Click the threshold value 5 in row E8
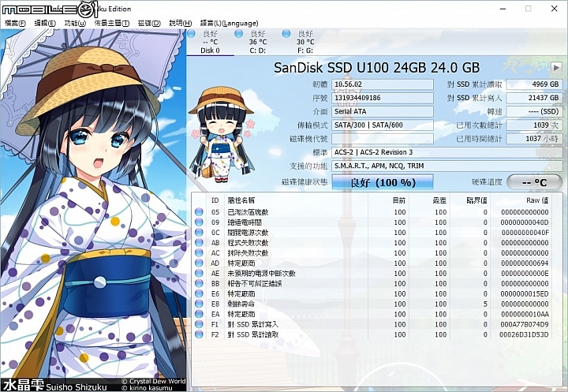The height and width of the screenshot is (392, 568). [485, 304]
